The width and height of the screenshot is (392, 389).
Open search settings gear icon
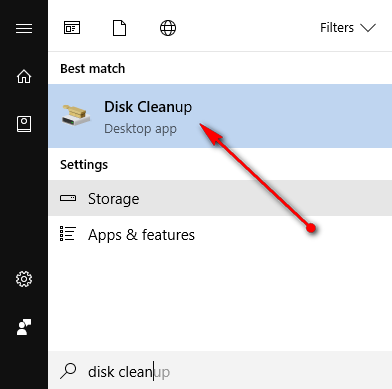(24, 279)
